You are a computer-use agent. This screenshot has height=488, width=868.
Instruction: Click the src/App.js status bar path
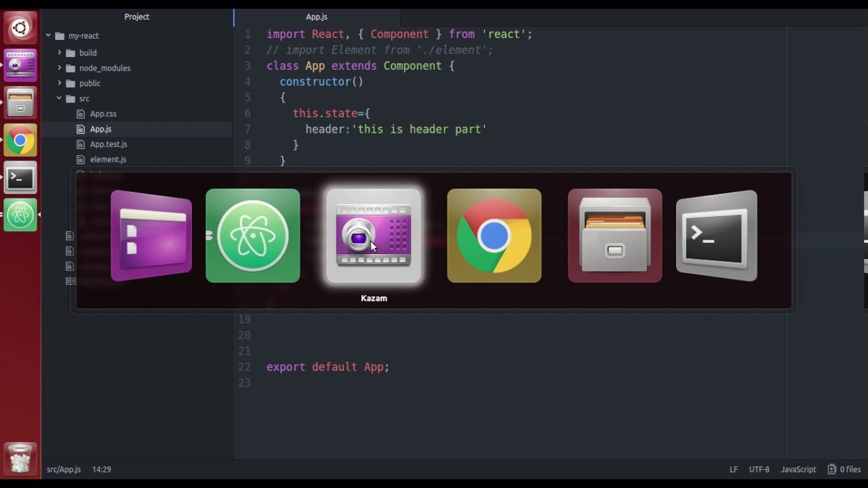(x=64, y=469)
